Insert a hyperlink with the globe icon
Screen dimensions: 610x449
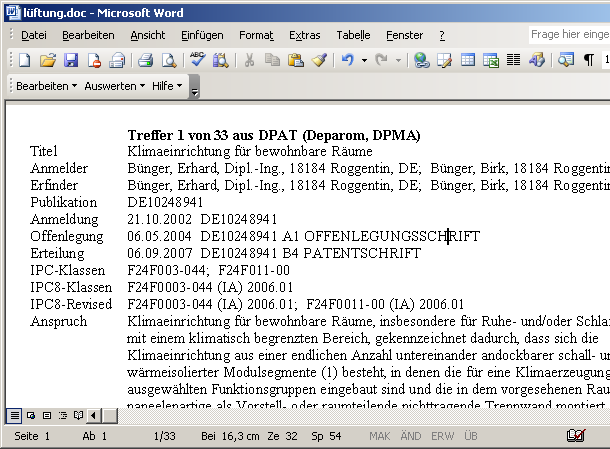[x=422, y=60]
